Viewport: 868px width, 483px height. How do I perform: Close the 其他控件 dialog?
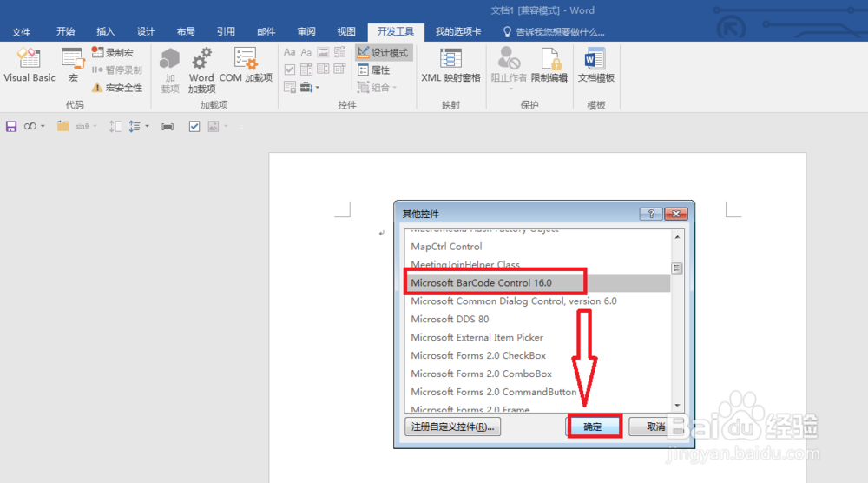point(676,214)
